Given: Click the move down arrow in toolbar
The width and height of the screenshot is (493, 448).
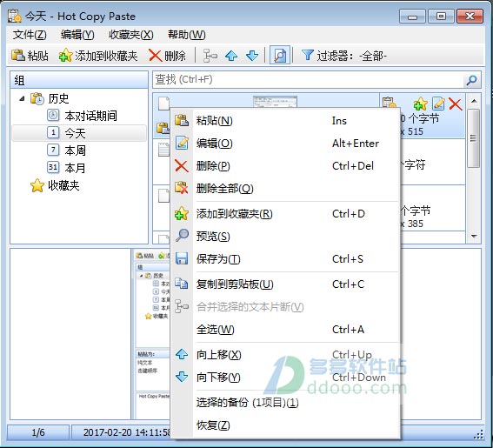Looking at the screenshot, I should pos(252,56).
